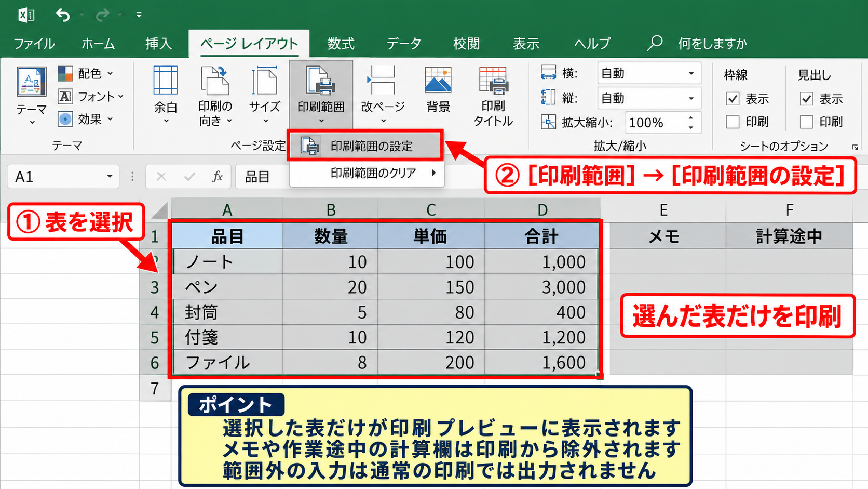Choose 印刷範囲のクリア from the menu
The width and height of the screenshot is (868, 489).
coord(367,173)
